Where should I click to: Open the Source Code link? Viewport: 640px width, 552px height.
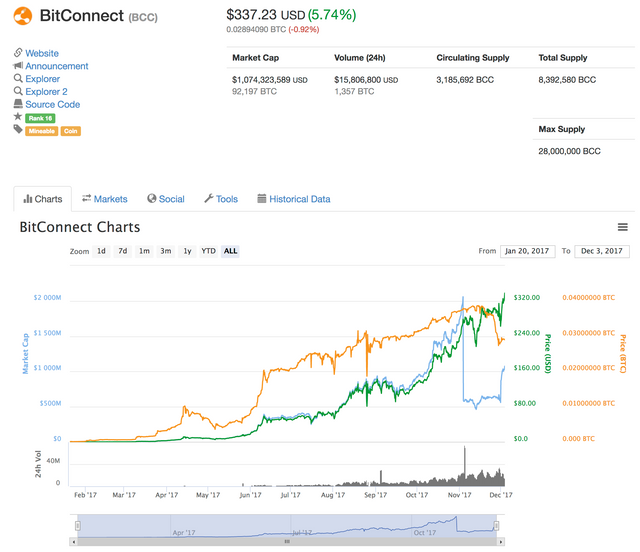pos(53,105)
